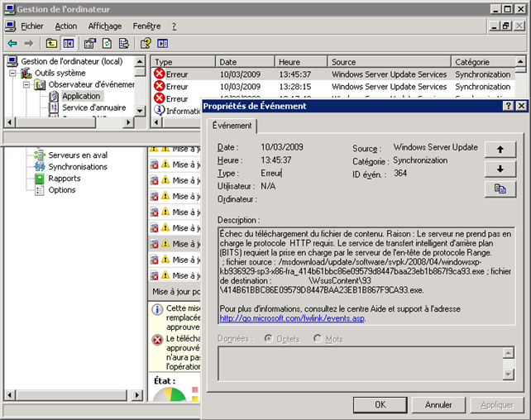Click the error icon of the 13:28:15 event

point(159,86)
